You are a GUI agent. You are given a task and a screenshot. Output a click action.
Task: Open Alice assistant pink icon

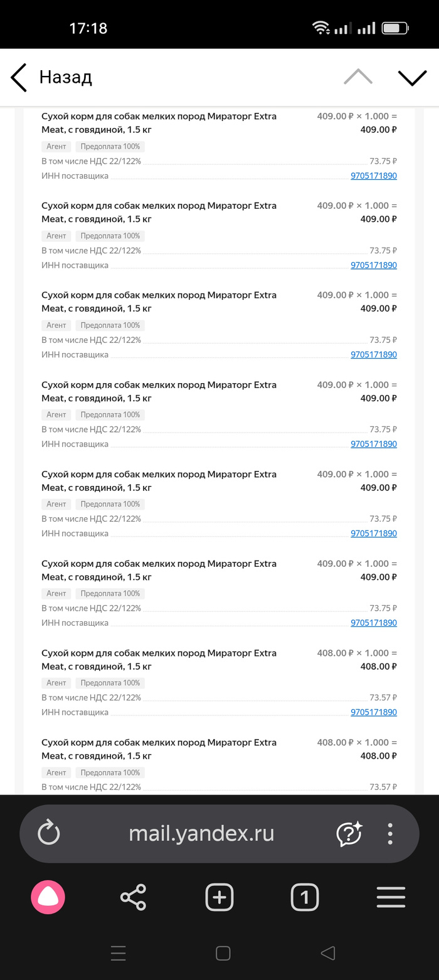pos(48,897)
